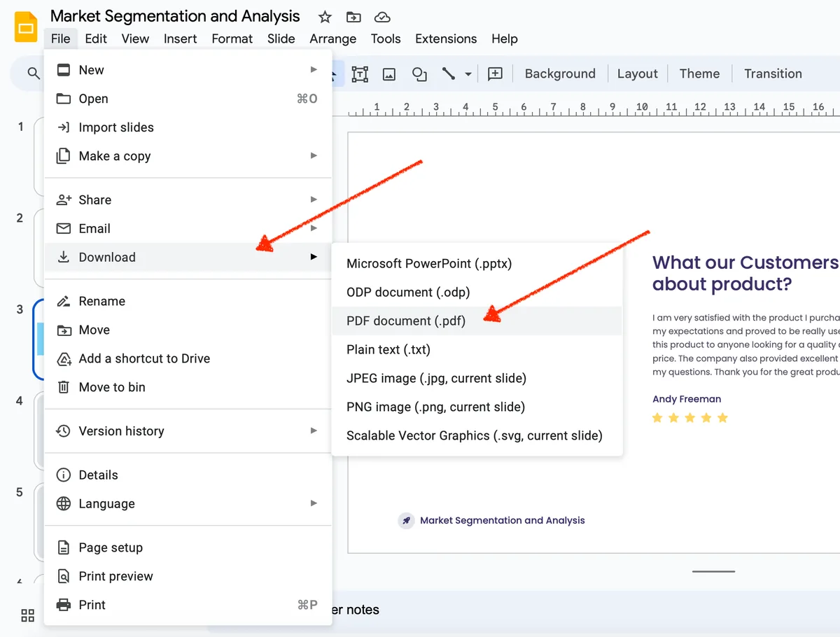Choose Plain text (.txt) download
840x637 pixels.
[477, 349]
